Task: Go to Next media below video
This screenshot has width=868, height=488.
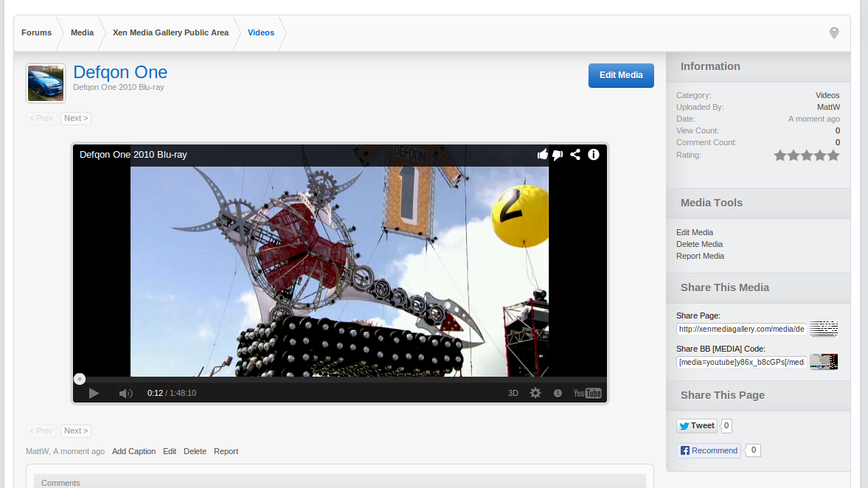Action: tap(76, 431)
